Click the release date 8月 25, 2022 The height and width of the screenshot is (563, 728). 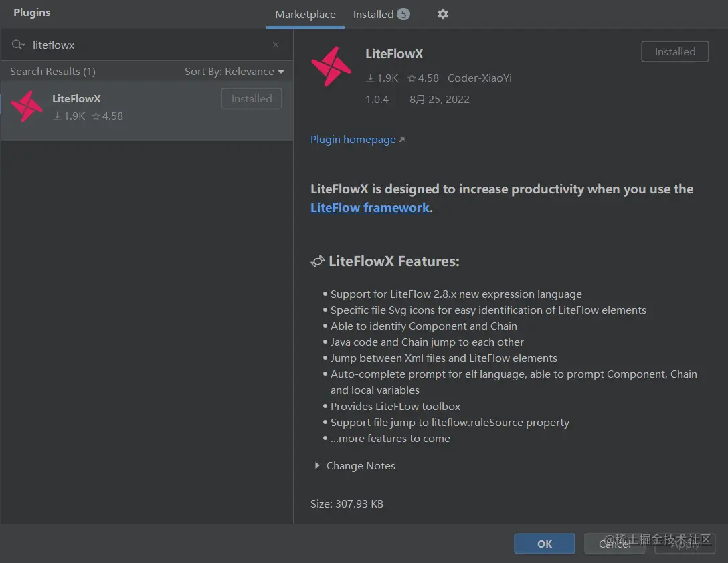[x=439, y=100]
